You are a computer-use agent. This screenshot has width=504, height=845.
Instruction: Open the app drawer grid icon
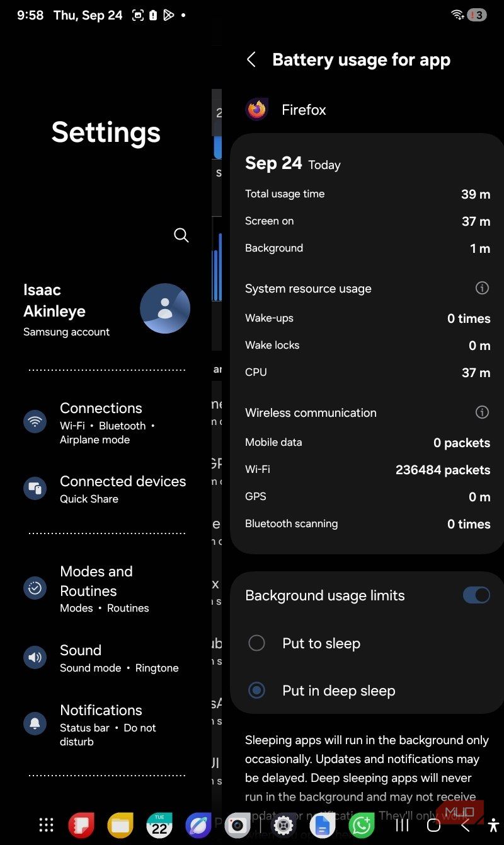click(x=46, y=825)
